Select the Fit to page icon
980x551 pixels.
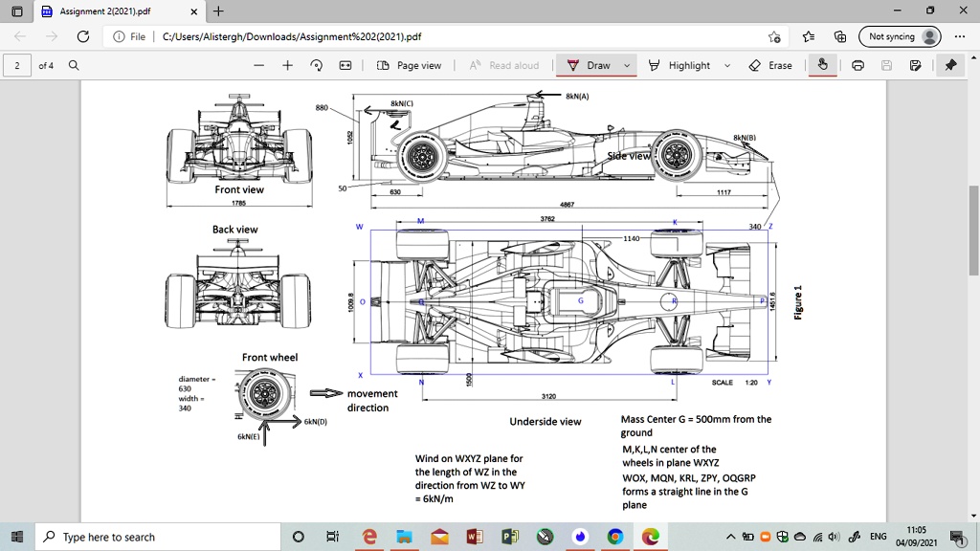click(345, 65)
